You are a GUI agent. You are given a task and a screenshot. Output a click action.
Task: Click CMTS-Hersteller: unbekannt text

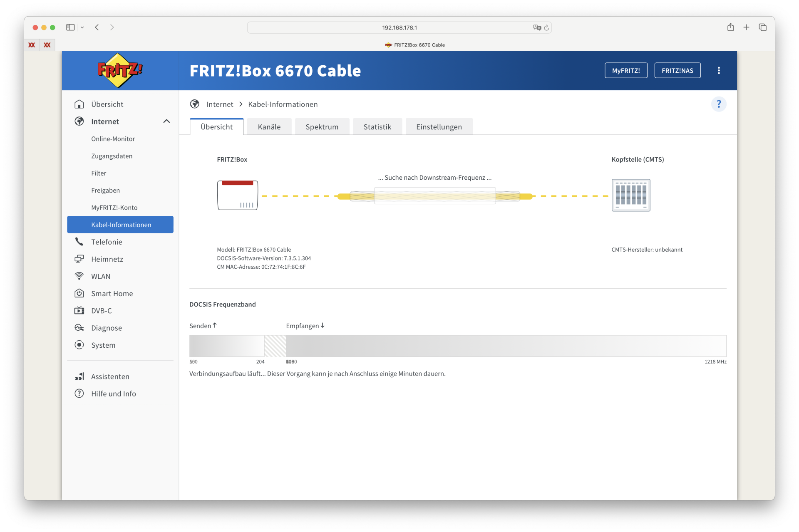click(647, 250)
